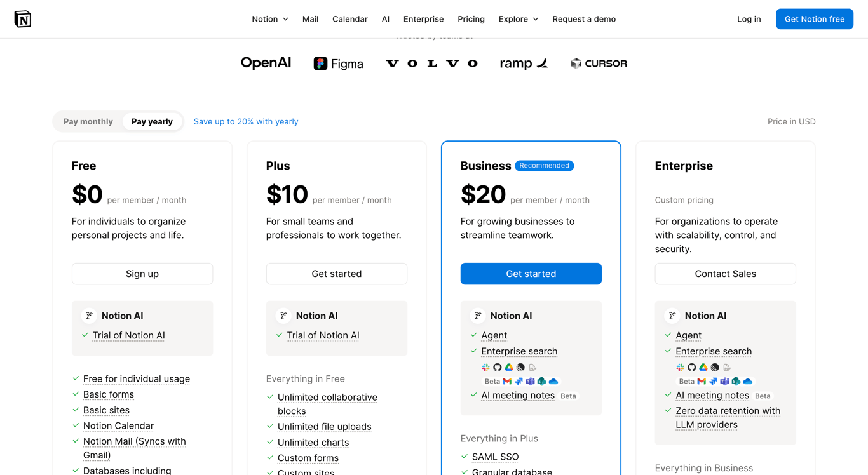The height and width of the screenshot is (475, 868).
Task: Click the blue Get started button on Business
Action: 531,274
